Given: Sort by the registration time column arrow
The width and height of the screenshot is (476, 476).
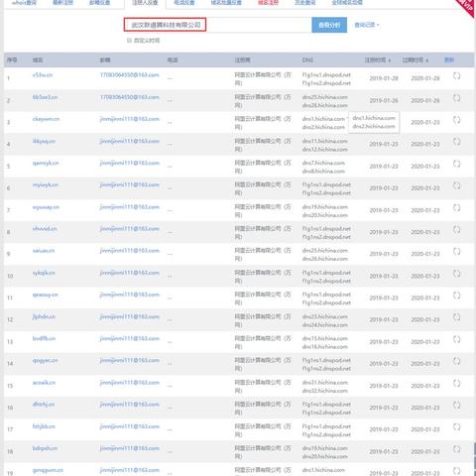Looking at the screenshot, I should tap(390, 60).
